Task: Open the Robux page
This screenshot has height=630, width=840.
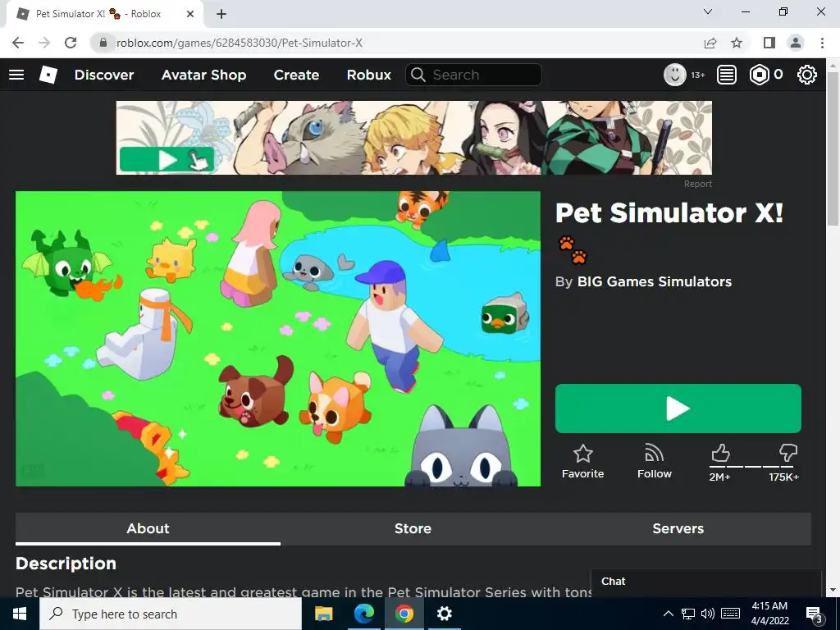Action: pyautogui.click(x=369, y=75)
